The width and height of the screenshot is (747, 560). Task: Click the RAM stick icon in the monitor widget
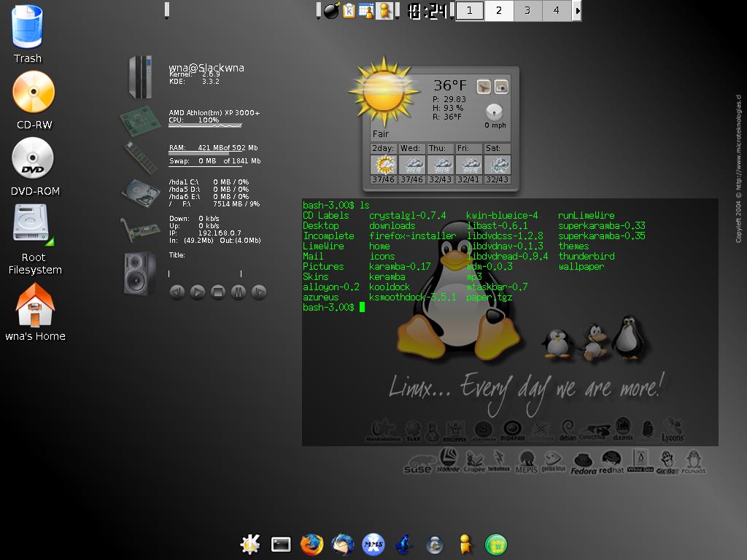[x=141, y=157]
